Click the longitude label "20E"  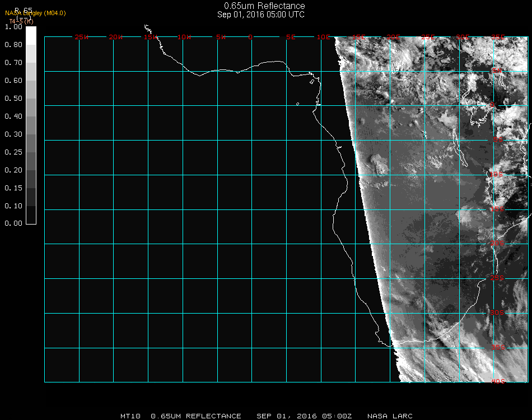coord(393,37)
